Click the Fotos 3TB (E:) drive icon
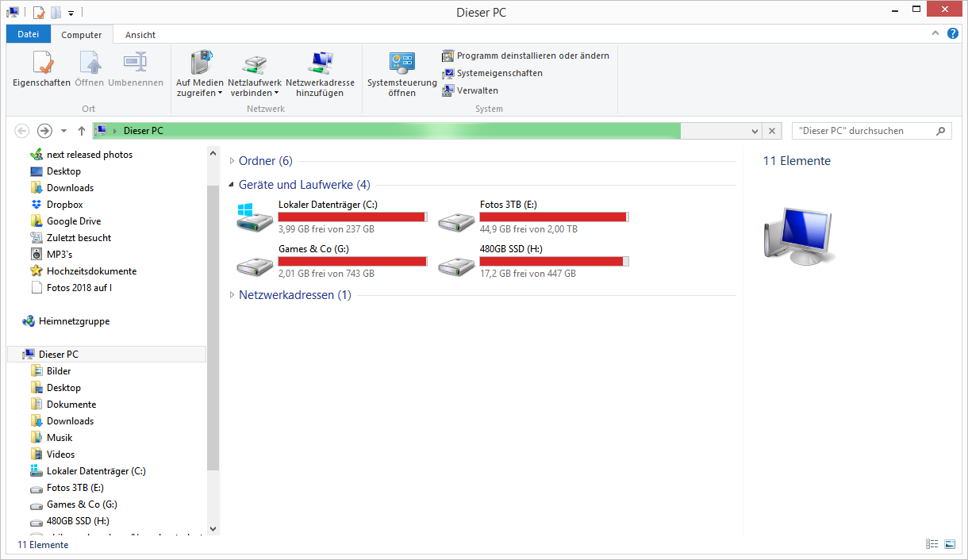Screen dimensions: 968x560 (456, 221)
